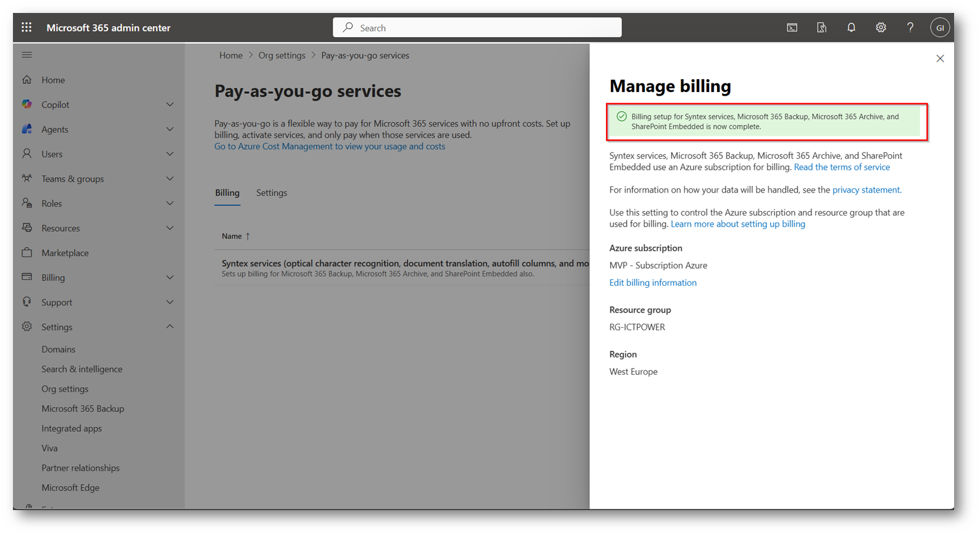980x536 pixels.
Task: Open Cloud Shell icon in header
Action: [x=792, y=28]
